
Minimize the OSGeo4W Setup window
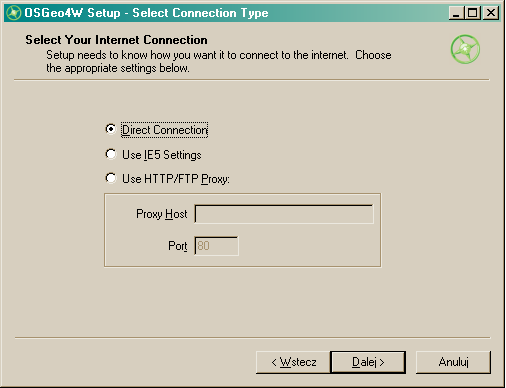click(x=456, y=13)
